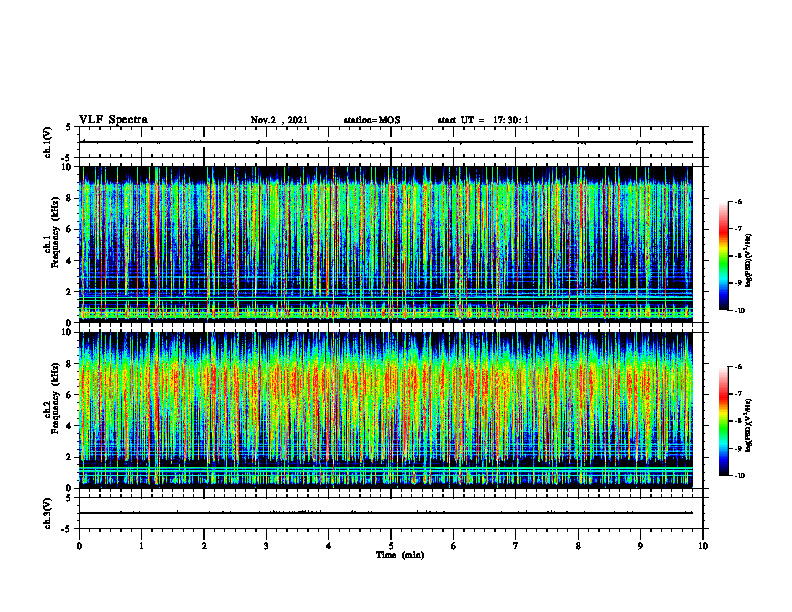Select the "Nov.2 , 2021" date text
The width and height of the screenshot is (792, 612).
coord(279,120)
